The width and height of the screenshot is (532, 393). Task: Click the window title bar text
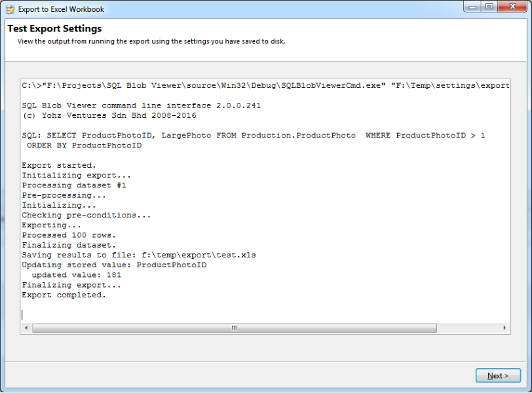[x=61, y=9]
